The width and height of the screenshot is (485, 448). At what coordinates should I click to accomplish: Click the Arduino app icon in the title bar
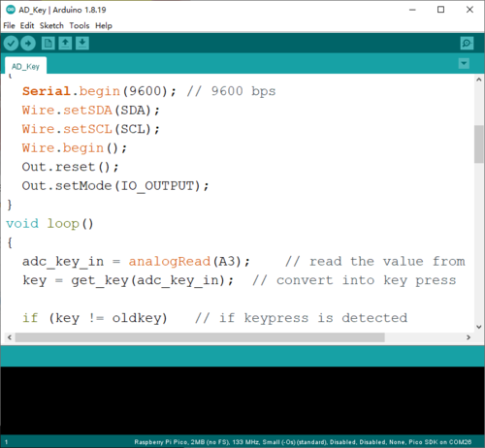pos(11,10)
